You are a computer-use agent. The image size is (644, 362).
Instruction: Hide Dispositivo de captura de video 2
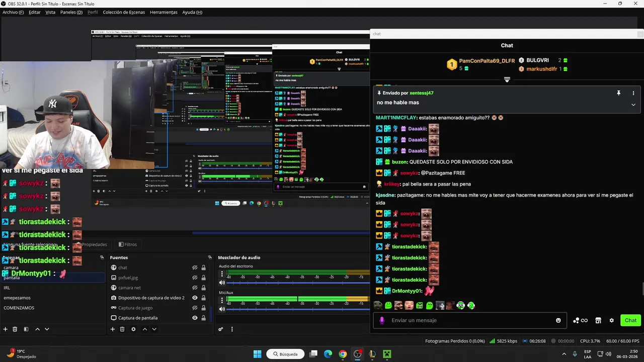coord(195,298)
